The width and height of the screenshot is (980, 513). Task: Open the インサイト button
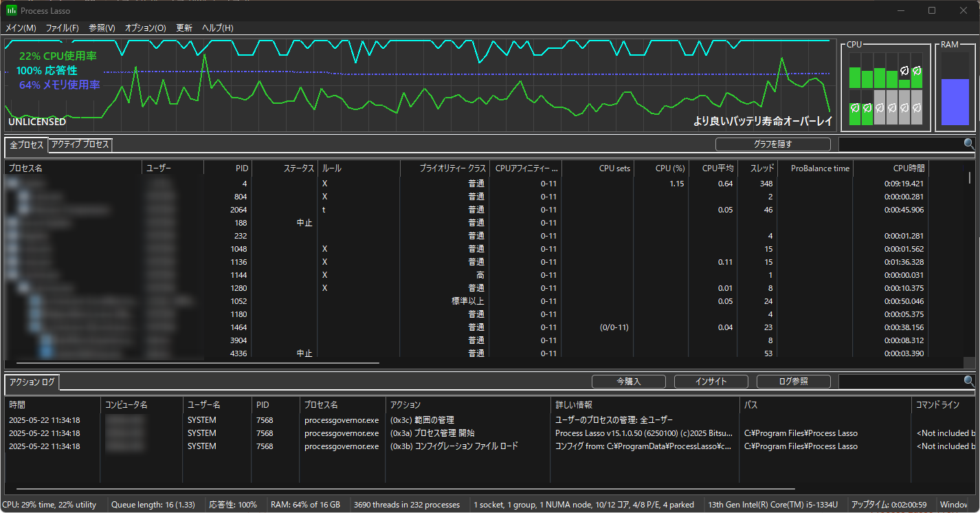pos(711,381)
